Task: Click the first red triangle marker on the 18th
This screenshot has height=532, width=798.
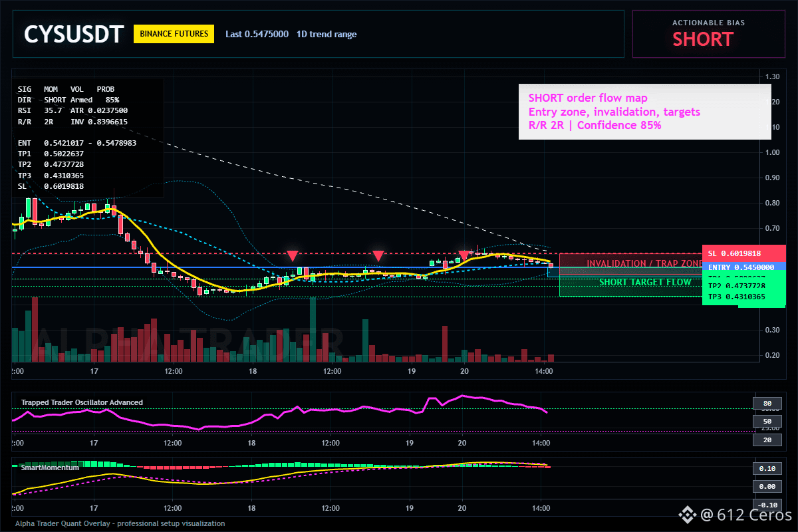Action: pyautogui.click(x=292, y=255)
